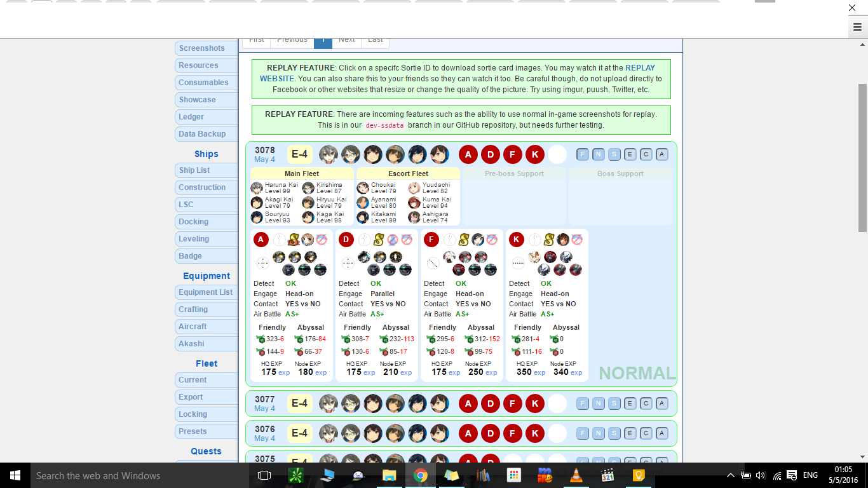Toggle the C button on sortie 3076 row
This screenshot has width=868, height=488.
pyautogui.click(x=646, y=433)
